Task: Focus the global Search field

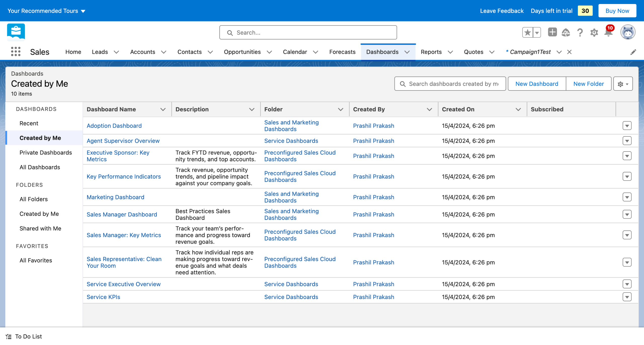Action: 308,32
